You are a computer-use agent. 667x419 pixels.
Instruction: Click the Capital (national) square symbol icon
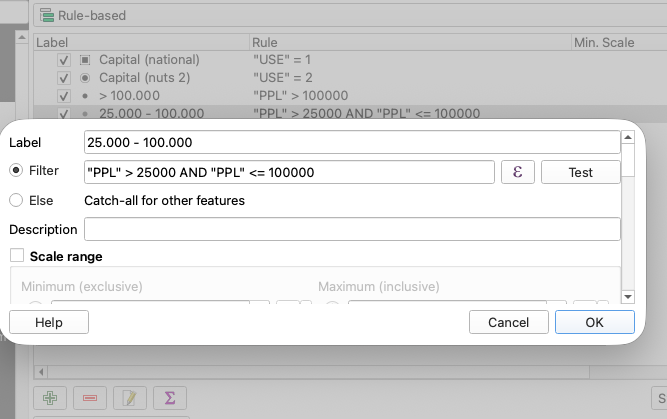click(85, 60)
